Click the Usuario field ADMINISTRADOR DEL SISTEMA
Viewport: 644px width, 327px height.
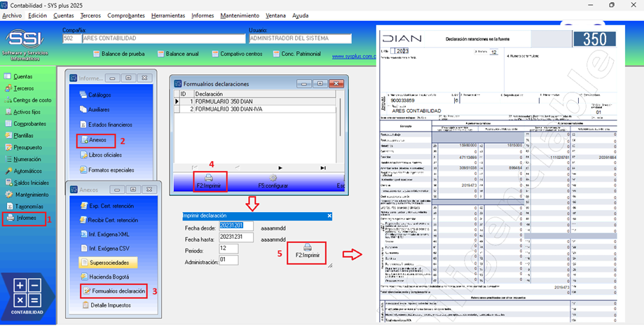[x=300, y=39]
